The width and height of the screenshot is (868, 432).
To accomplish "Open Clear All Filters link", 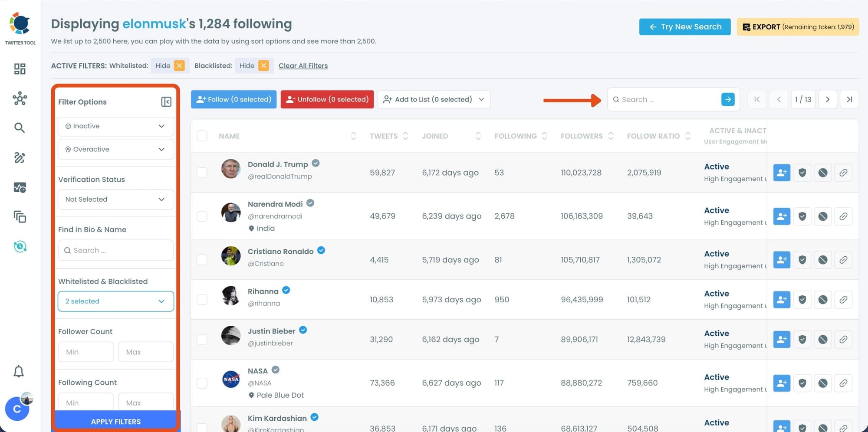I will [303, 65].
